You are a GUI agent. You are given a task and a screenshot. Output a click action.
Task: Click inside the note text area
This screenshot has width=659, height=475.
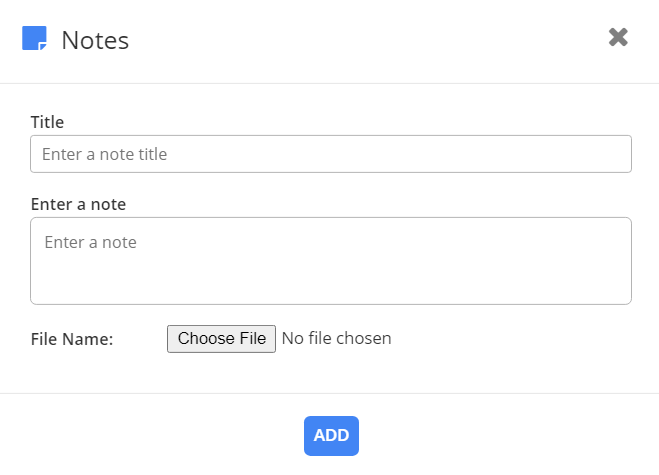pyautogui.click(x=331, y=260)
